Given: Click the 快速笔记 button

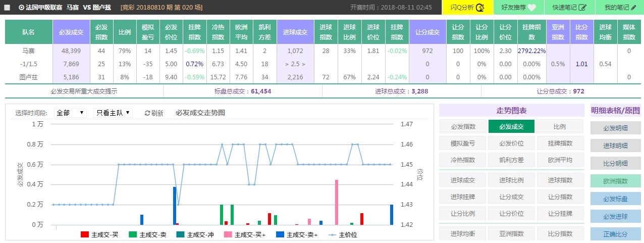Looking at the screenshot, I should (569, 8).
